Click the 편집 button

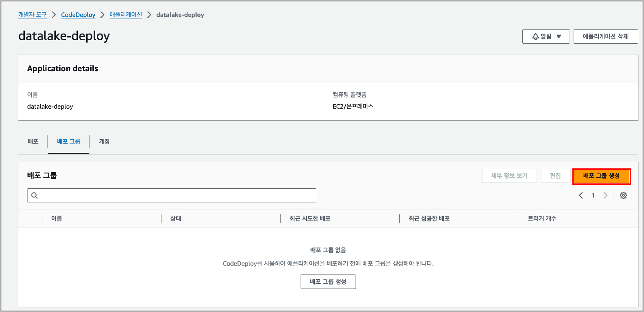555,176
